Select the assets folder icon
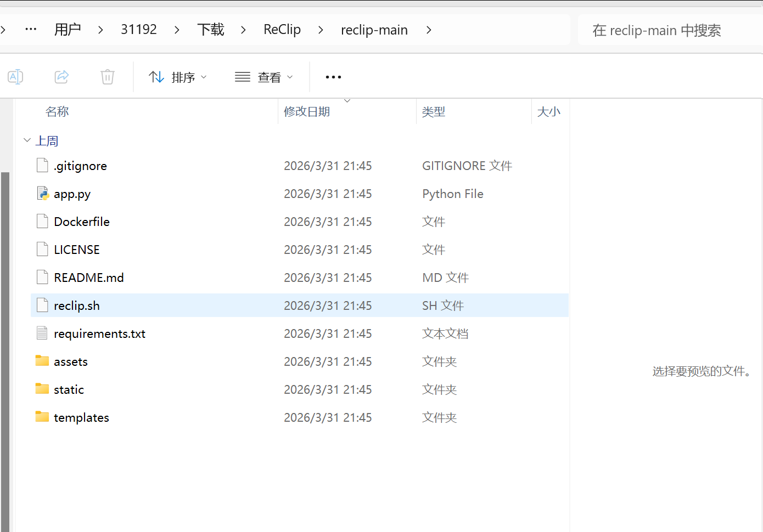This screenshot has width=763, height=532. tap(42, 360)
